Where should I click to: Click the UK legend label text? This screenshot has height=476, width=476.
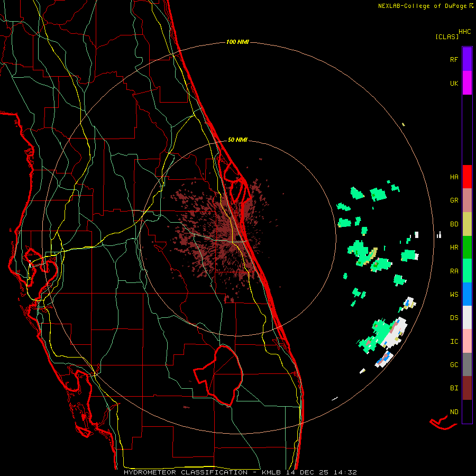click(x=454, y=84)
